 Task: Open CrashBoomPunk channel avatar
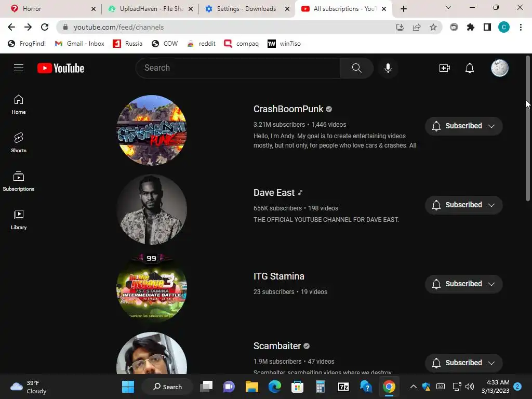point(152,130)
